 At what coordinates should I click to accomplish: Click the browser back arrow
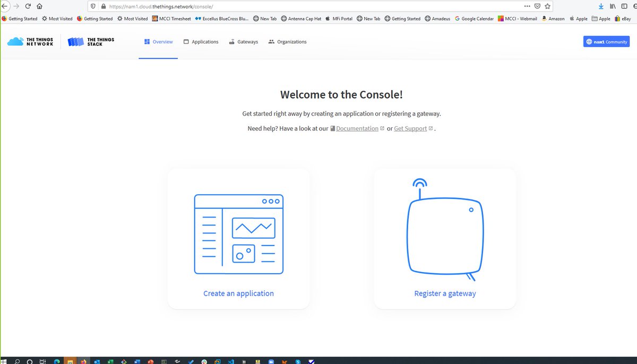click(4, 6)
